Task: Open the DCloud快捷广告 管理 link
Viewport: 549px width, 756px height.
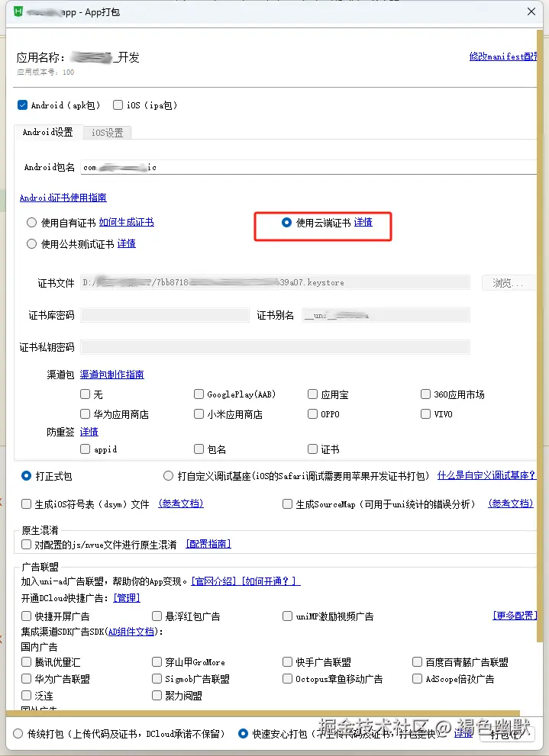Action: tap(127, 598)
